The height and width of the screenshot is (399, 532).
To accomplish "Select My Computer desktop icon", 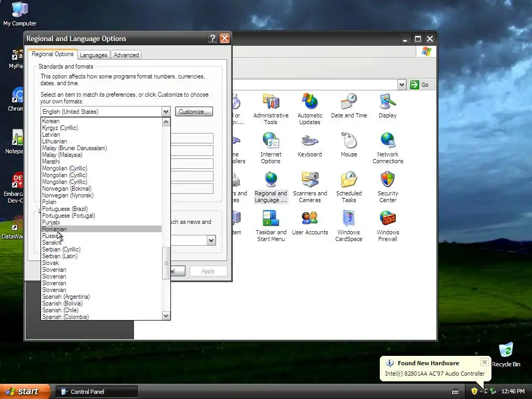I will (x=20, y=14).
